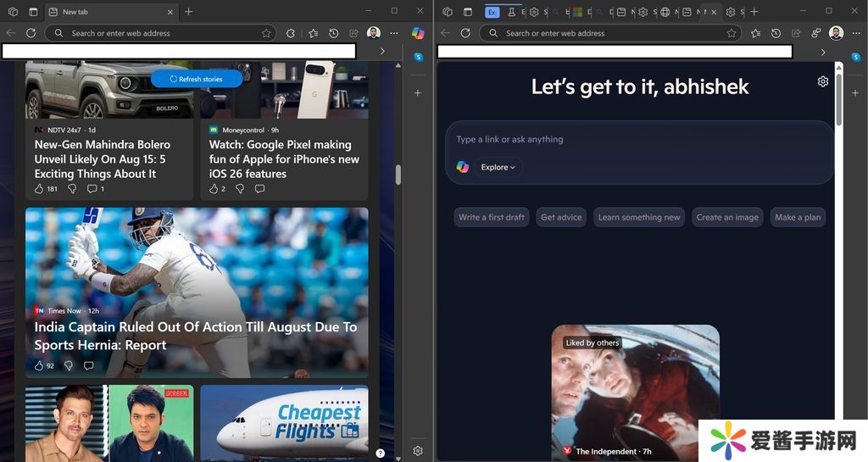Select the 'Ex' tab in right window

coord(492,12)
